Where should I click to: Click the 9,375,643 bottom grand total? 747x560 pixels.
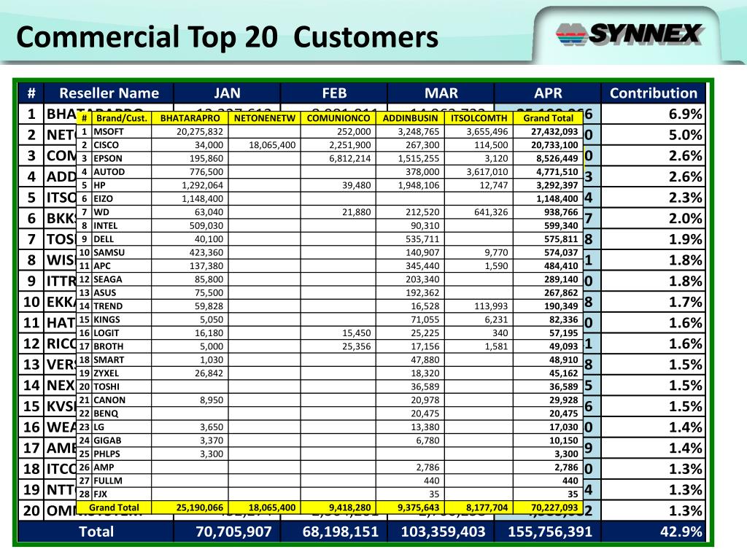tap(419, 507)
